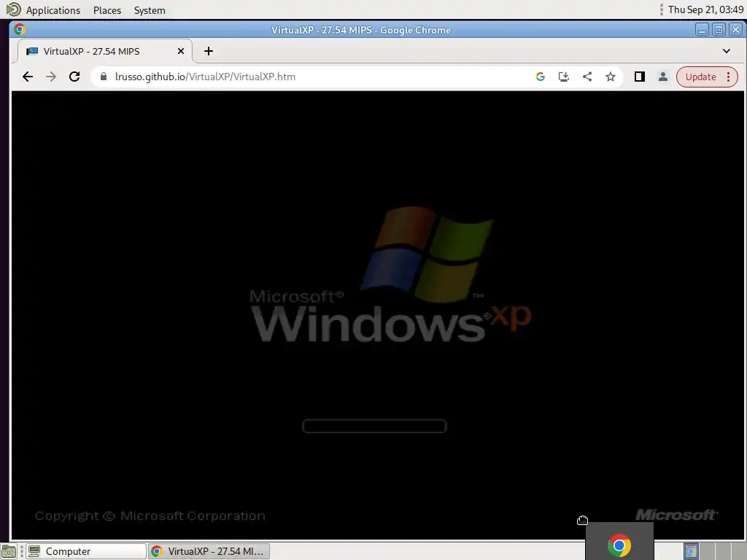Reload the VirtualXP page
This screenshot has height=560, width=747.
(x=74, y=77)
